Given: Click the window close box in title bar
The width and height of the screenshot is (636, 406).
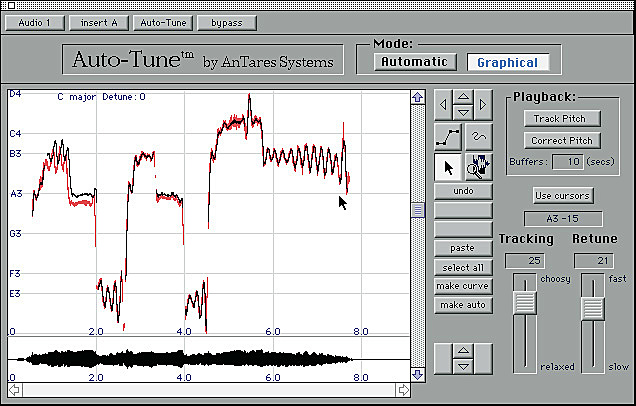Looking at the screenshot, I should (x=11, y=5).
